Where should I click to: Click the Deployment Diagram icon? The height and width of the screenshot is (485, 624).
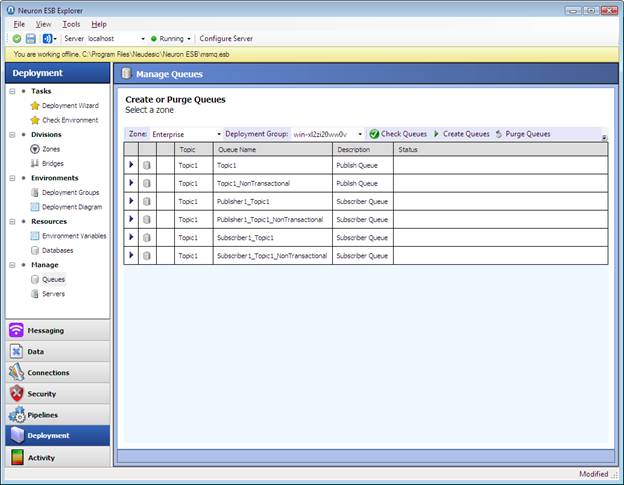click(35, 207)
